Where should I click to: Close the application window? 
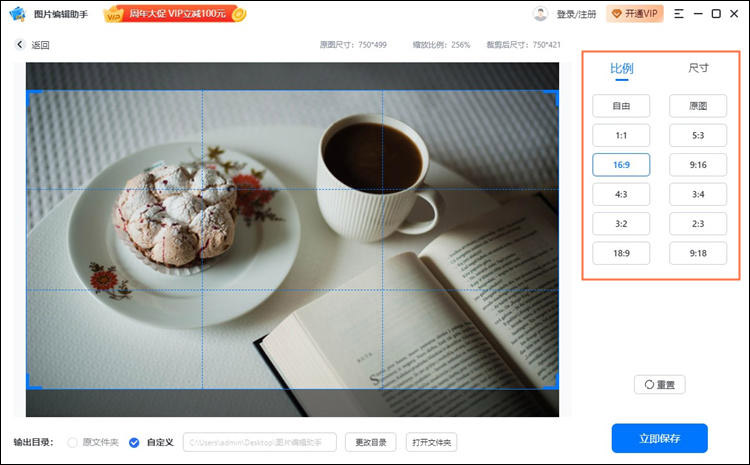coord(734,13)
